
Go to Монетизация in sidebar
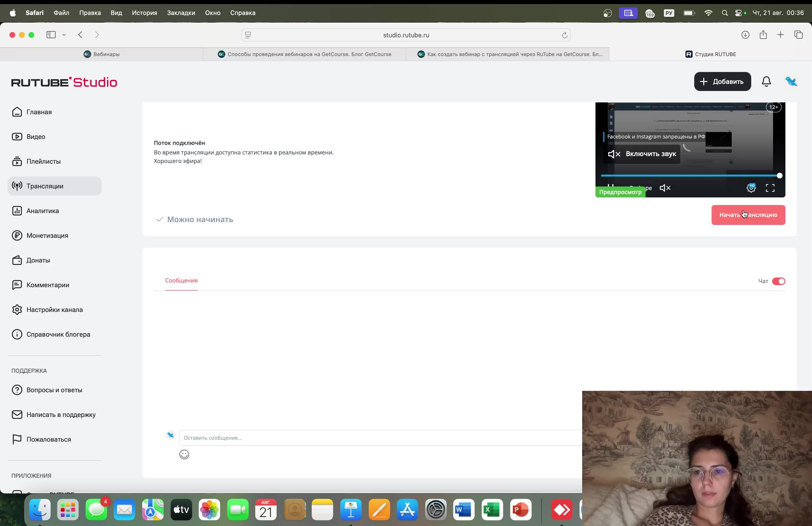(x=47, y=235)
